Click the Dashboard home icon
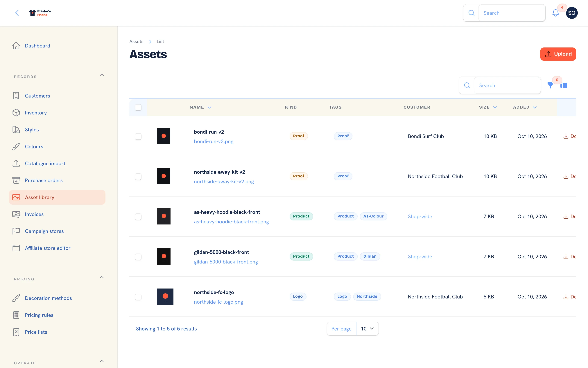Image resolution: width=588 pixels, height=368 pixels. point(16,46)
